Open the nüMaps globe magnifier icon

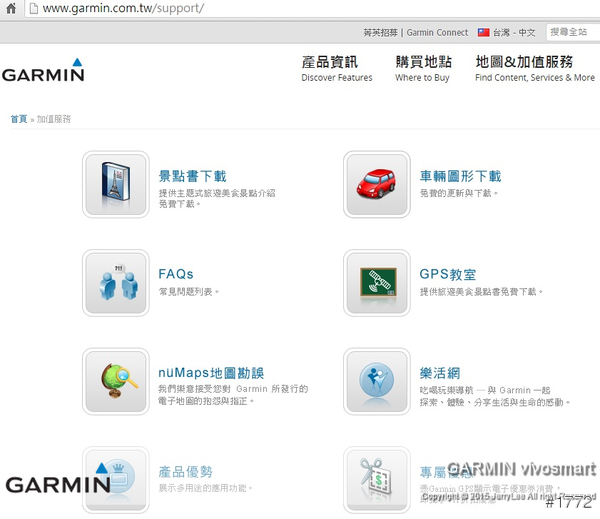116,381
